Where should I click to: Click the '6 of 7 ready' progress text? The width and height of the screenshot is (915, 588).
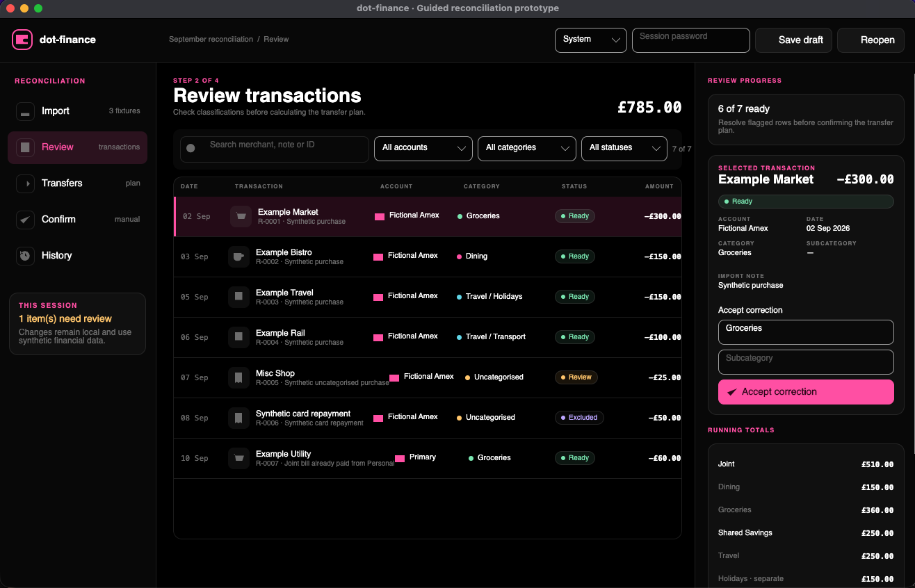coord(744,109)
